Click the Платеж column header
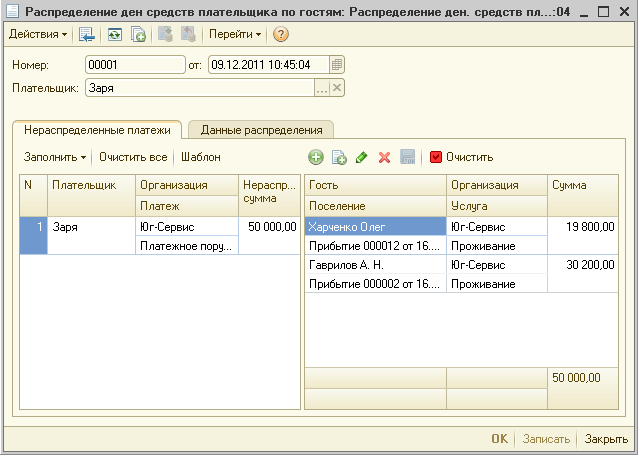The width and height of the screenshot is (638, 455). tap(187, 206)
